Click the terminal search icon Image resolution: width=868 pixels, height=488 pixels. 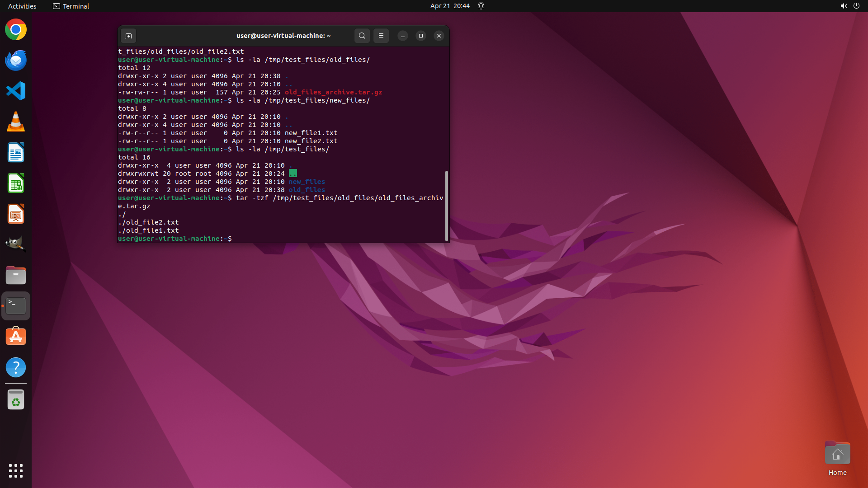(x=362, y=36)
